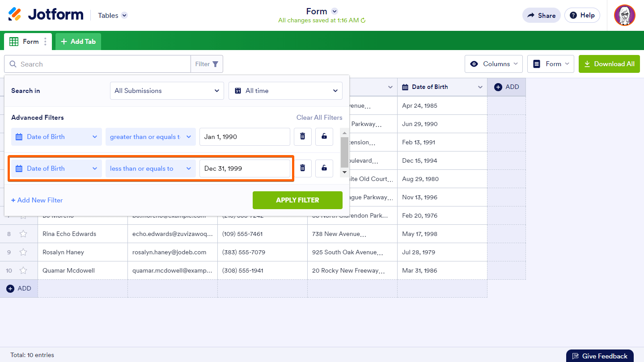Click the Mar 31, 1986 date cell
Image resolution: width=644 pixels, height=362 pixels.
[x=442, y=270]
